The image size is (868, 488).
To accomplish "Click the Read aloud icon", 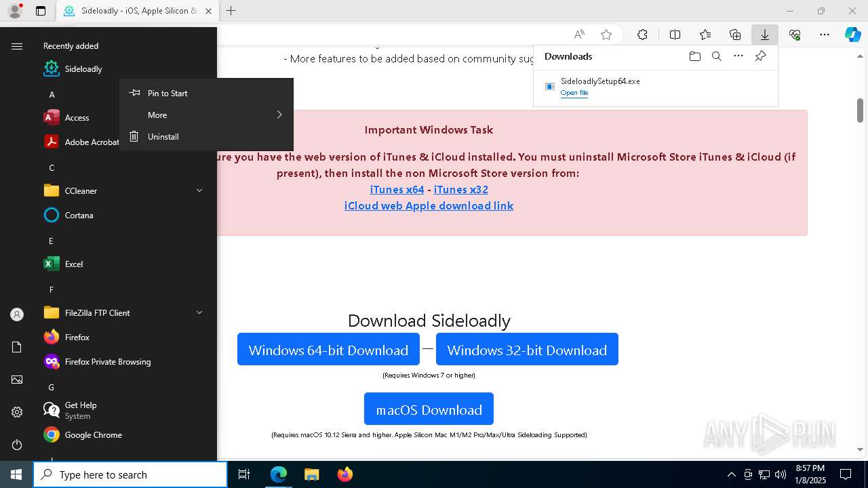I will pyautogui.click(x=579, y=35).
